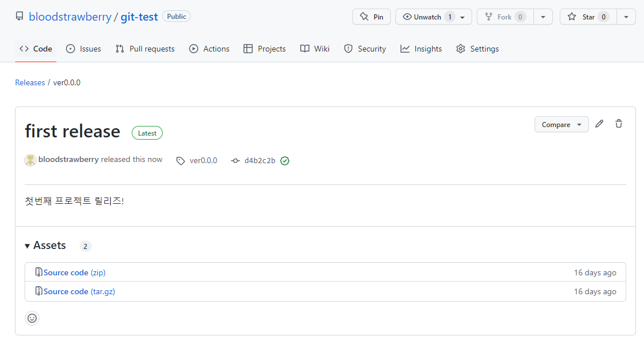Viewport: 644px width, 340px height.
Task: Open repository Settings tab
Action: point(477,49)
